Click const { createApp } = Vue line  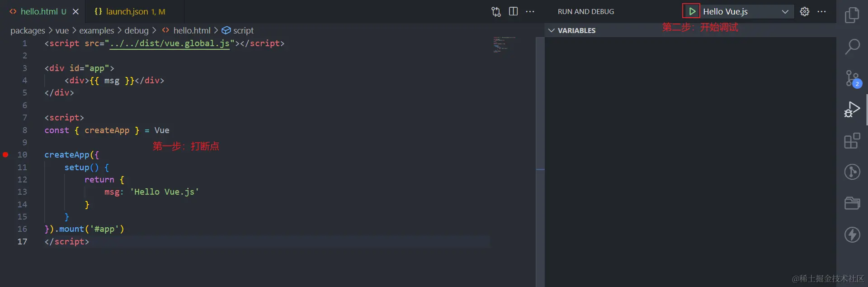(107, 130)
